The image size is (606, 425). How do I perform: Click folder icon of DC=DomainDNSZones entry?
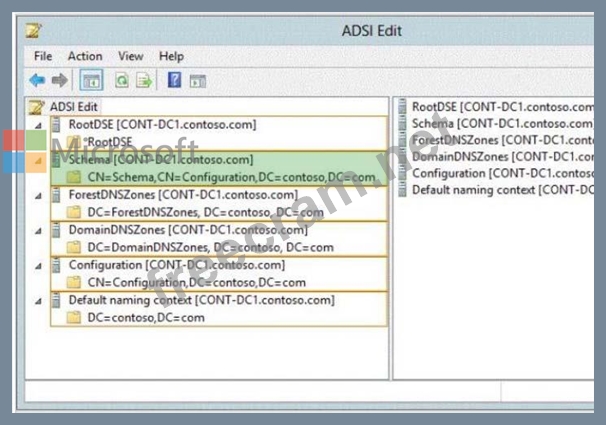tap(73, 247)
